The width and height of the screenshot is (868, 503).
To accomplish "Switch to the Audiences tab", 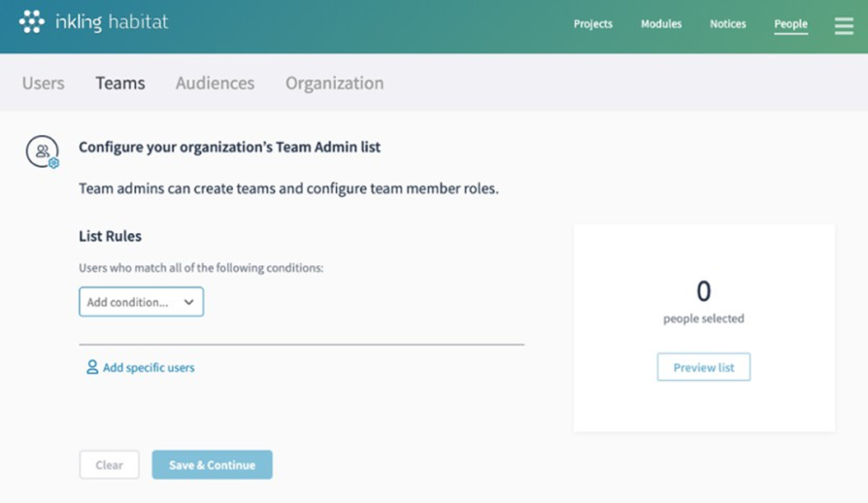I will (x=215, y=83).
